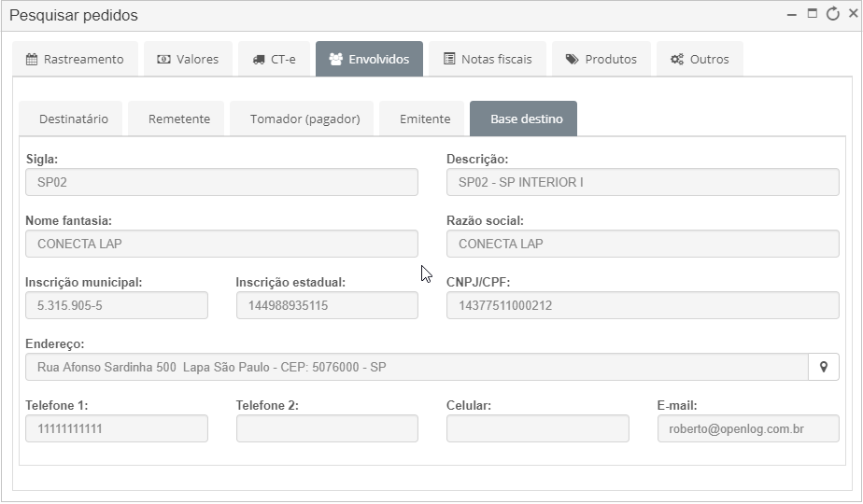Click the gears icon on Outros tab
The image size is (863, 504).
tap(677, 59)
